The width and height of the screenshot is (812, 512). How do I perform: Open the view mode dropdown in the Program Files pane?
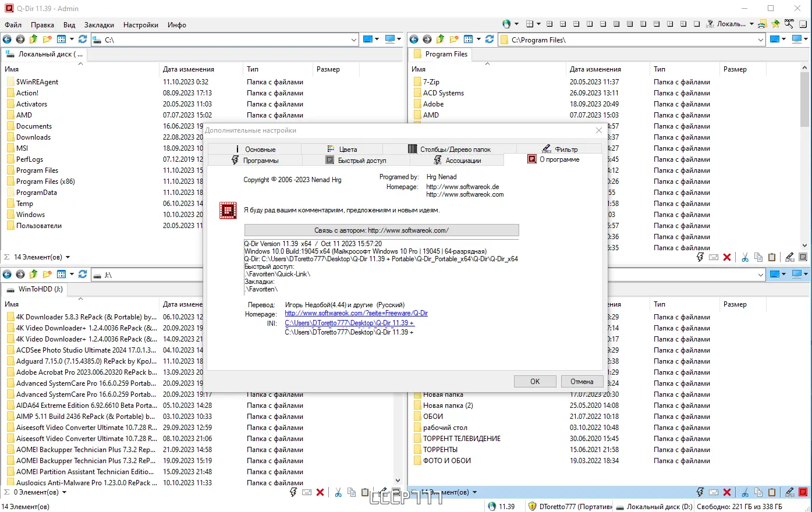[478, 40]
